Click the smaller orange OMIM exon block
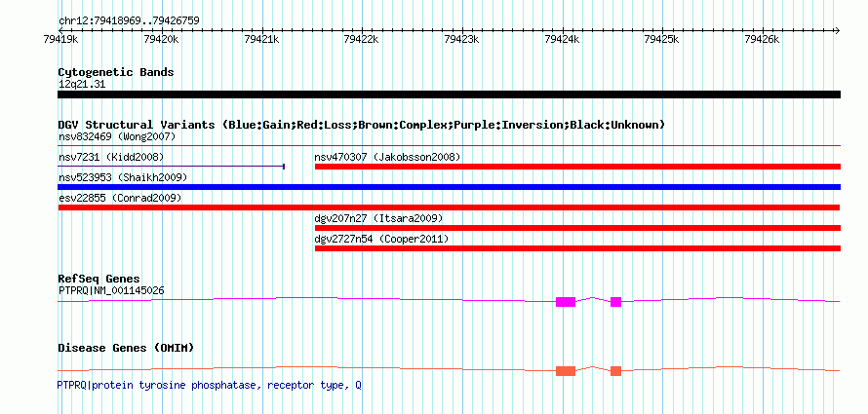This screenshot has height=414, width=868. (615, 371)
